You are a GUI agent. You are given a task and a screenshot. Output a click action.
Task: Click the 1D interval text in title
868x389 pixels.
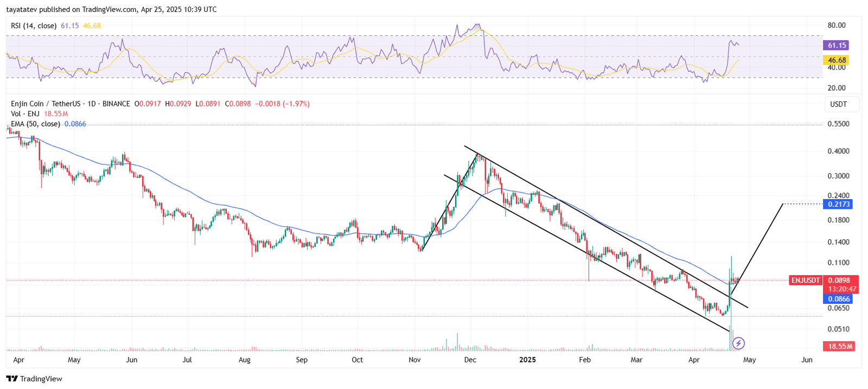(x=92, y=104)
